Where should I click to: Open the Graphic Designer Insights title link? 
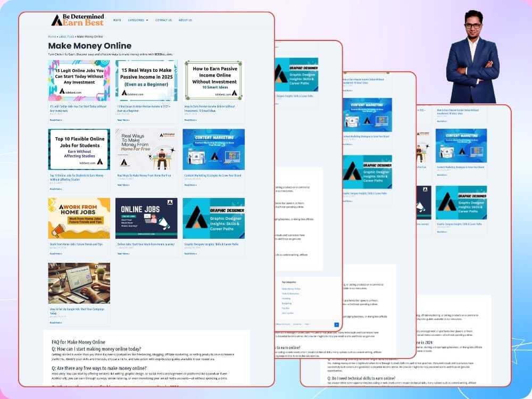211,244
